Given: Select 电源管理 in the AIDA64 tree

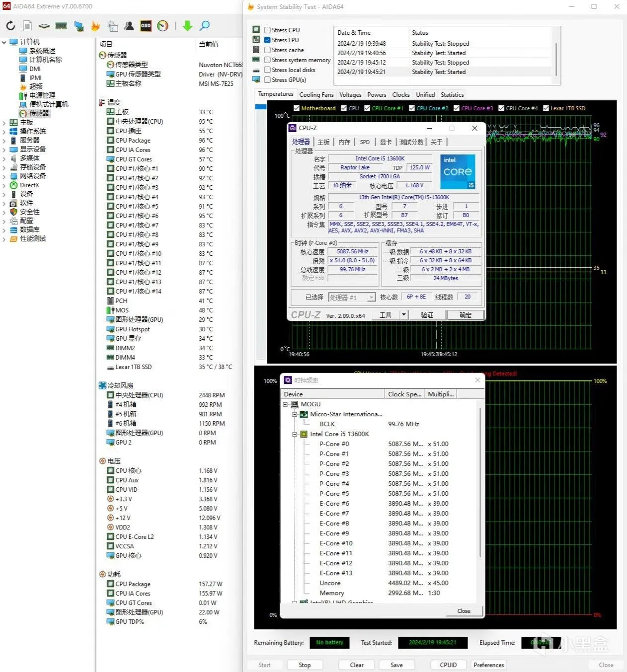Looking at the screenshot, I should point(42,95).
